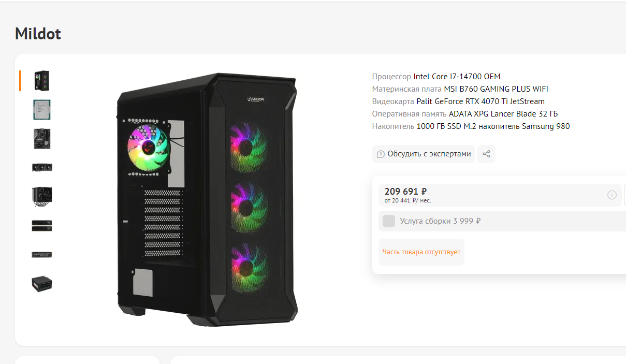Open the MSI B760 GAMING PLUS WIFI link
The image size is (626, 364).
tap(496, 89)
